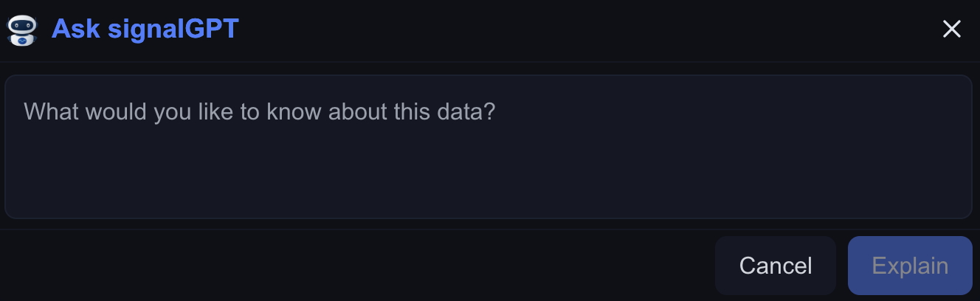Click the Cancel button
Viewport: 980px width, 301px height.
point(776,266)
